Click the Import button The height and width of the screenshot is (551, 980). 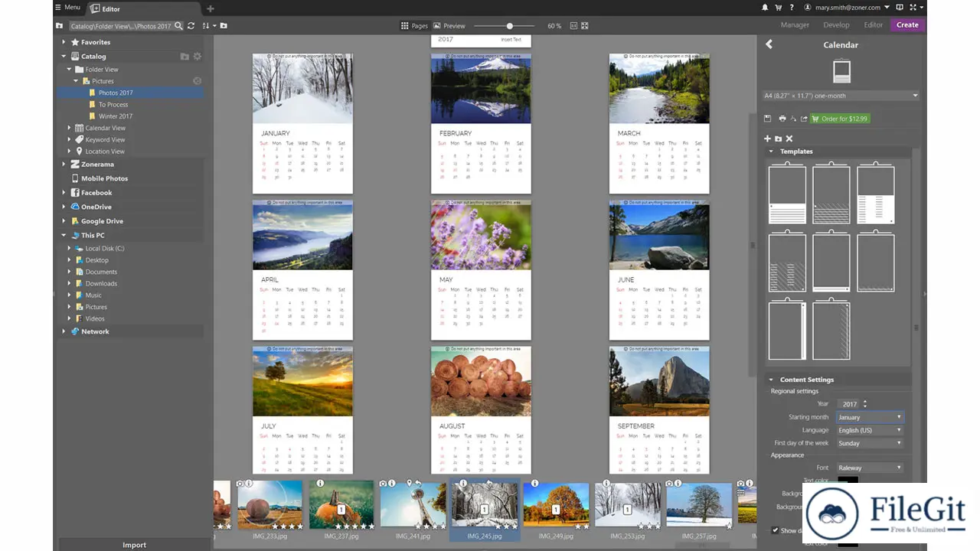point(134,544)
